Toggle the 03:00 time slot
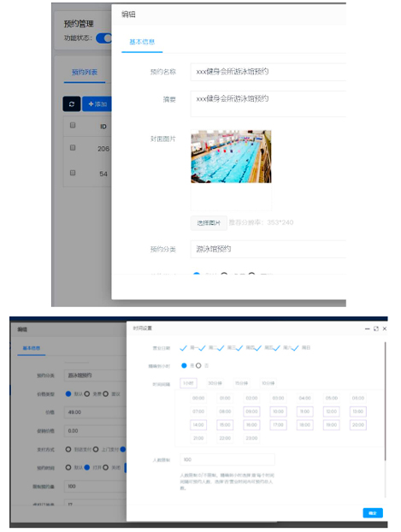The width and height of the screenshot is (401, 532). (x=278, y=398)
